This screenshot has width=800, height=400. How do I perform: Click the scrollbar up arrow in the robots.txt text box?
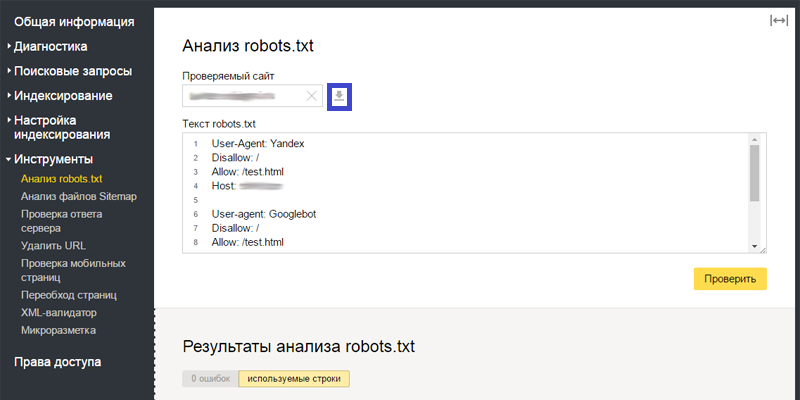755,139
